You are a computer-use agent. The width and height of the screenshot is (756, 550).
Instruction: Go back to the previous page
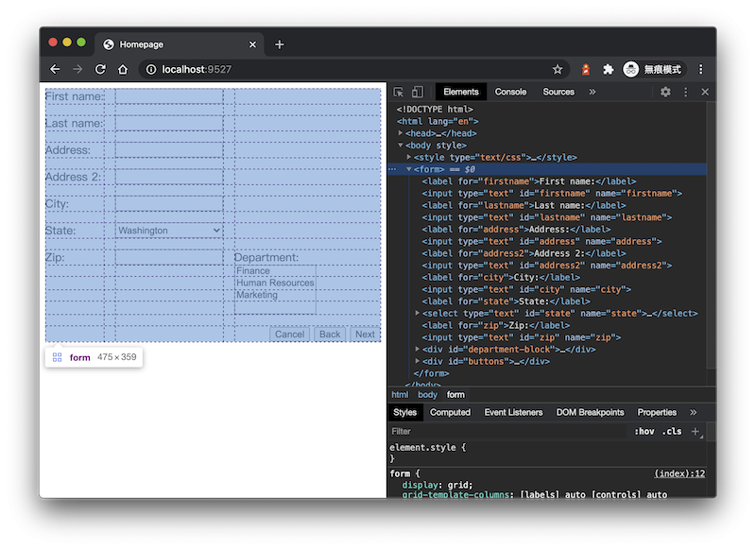coord(55,69)
